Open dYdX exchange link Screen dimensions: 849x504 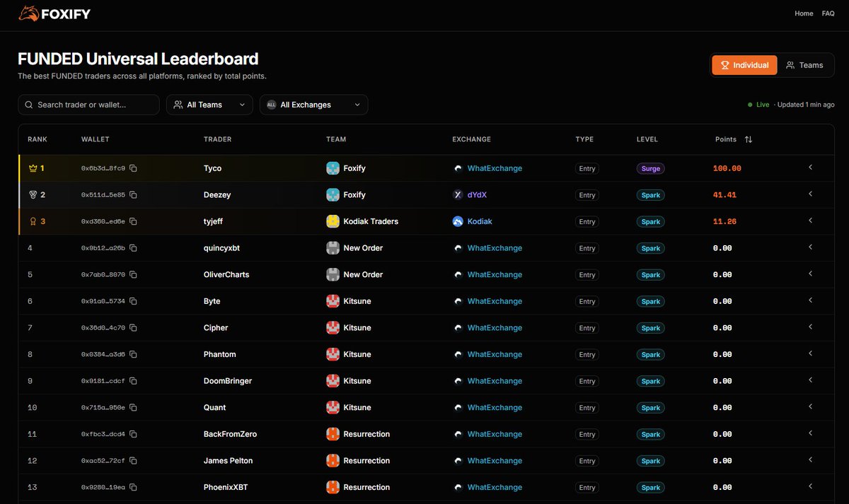click(x=477, y=195)
